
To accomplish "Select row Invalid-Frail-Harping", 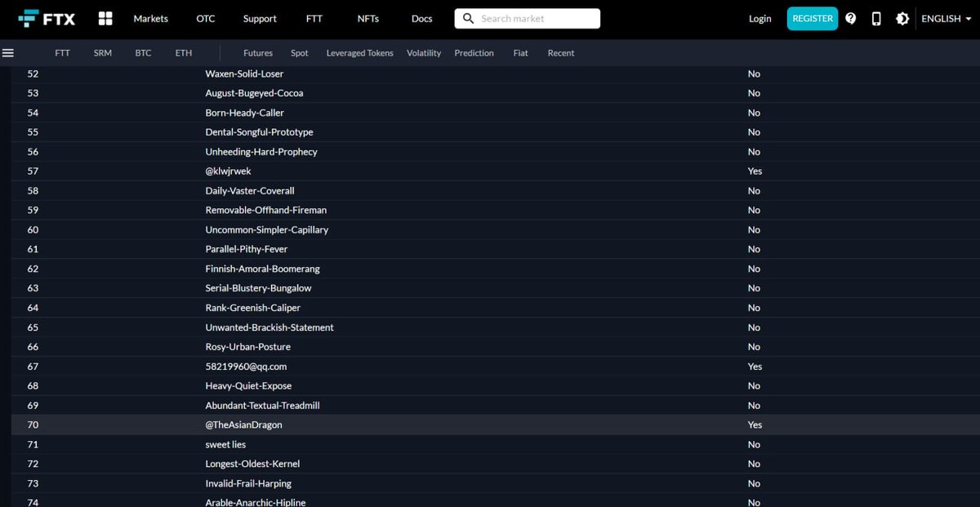I will (496, 483).
